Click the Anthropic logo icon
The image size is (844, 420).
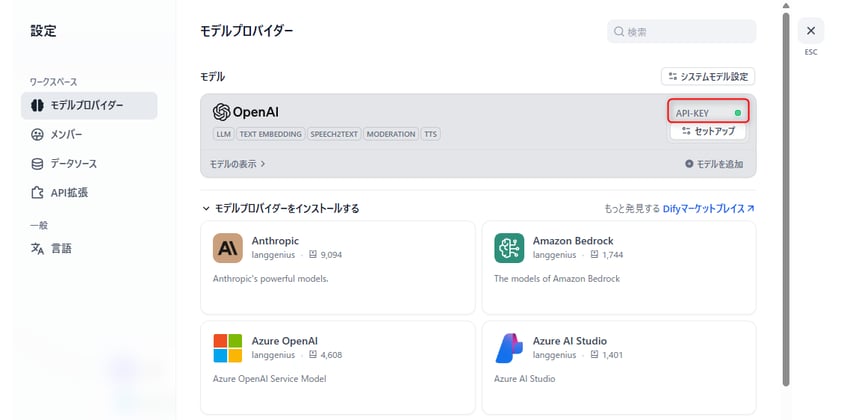(x=228, y=248)
